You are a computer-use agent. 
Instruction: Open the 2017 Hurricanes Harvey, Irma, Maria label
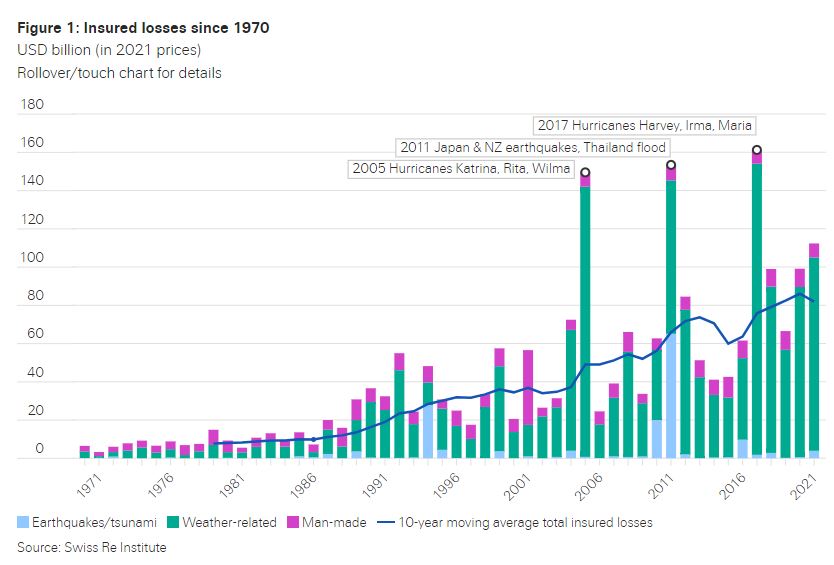[643, 126]
